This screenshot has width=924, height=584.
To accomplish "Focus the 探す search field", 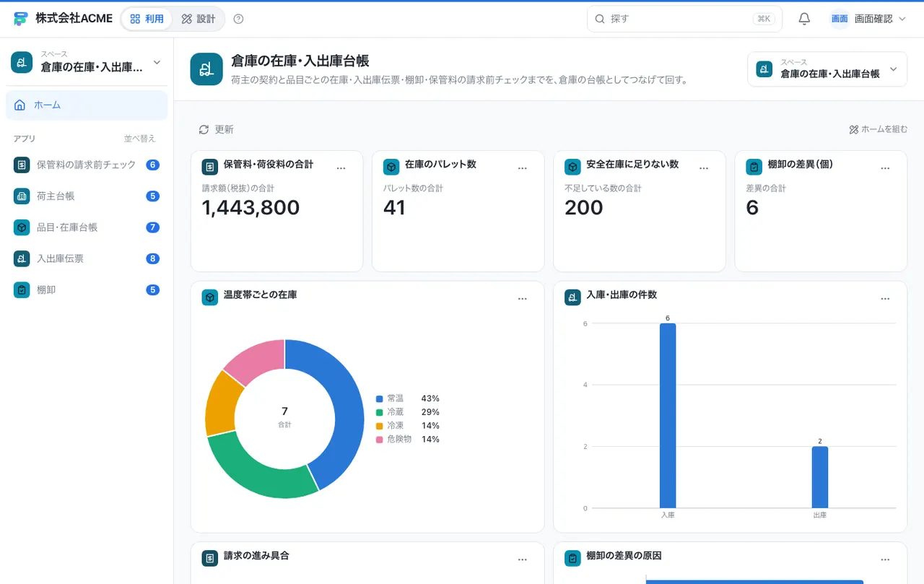I will point(684,19).
